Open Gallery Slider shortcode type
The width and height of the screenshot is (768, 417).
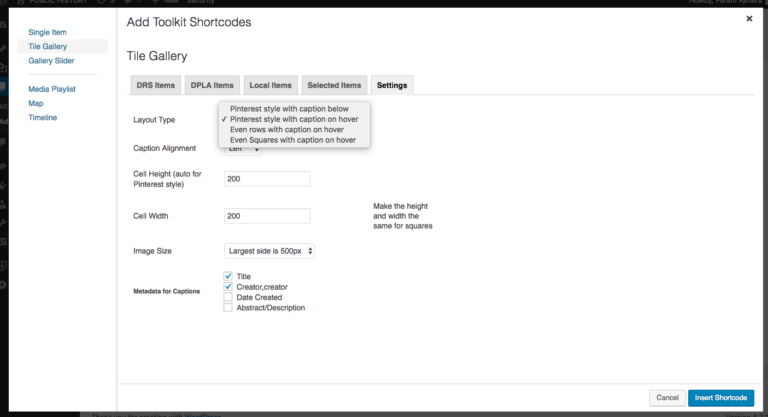pyautogui.click(x=52, y=61)
